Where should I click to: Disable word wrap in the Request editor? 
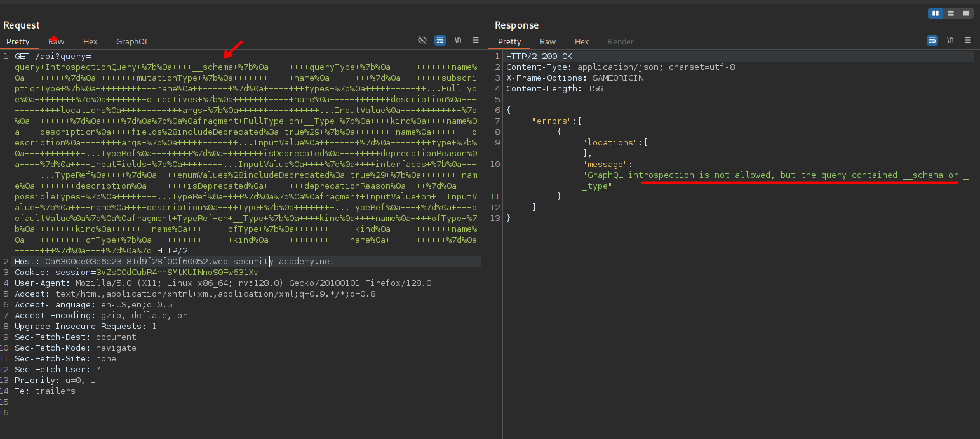point(440,40)
